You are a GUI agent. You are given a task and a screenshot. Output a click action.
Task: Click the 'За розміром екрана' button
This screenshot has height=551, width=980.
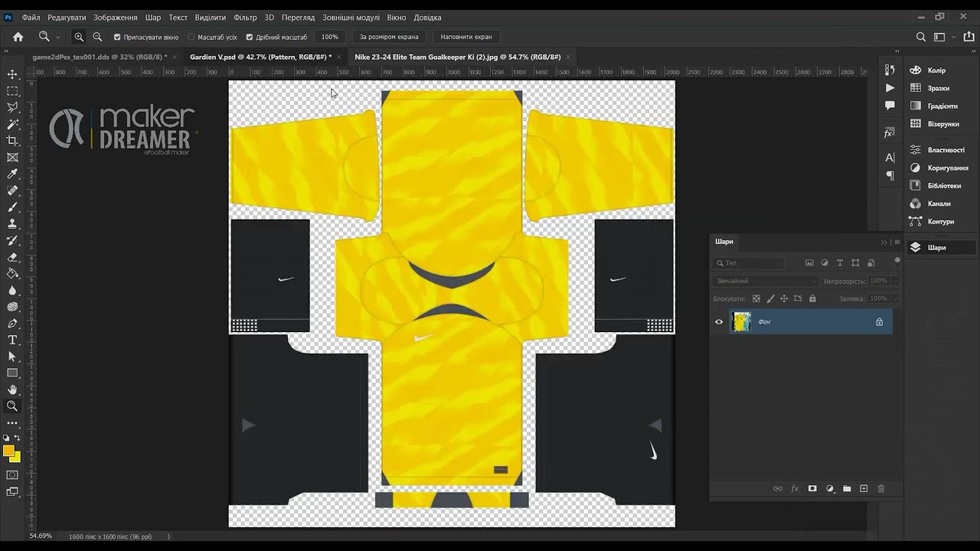click(389, 37)
